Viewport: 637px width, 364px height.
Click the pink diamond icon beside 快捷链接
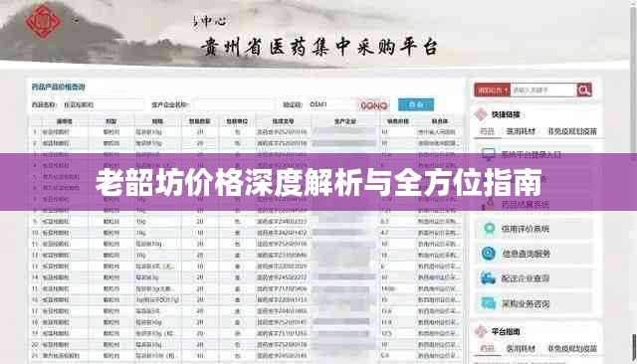click(x=481, y=114)
